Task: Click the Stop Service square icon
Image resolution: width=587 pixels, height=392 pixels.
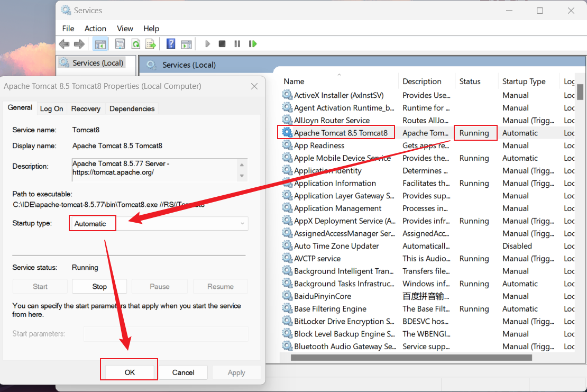Action: 222,44
